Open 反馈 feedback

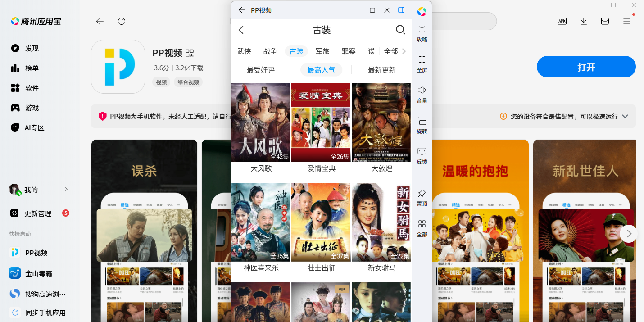(x=422, y=156)
